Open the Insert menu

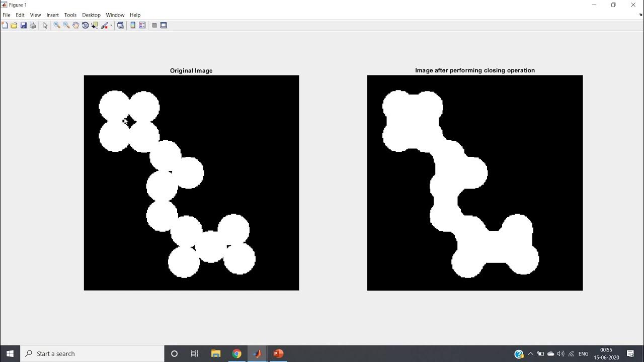[x=52, y=15]
